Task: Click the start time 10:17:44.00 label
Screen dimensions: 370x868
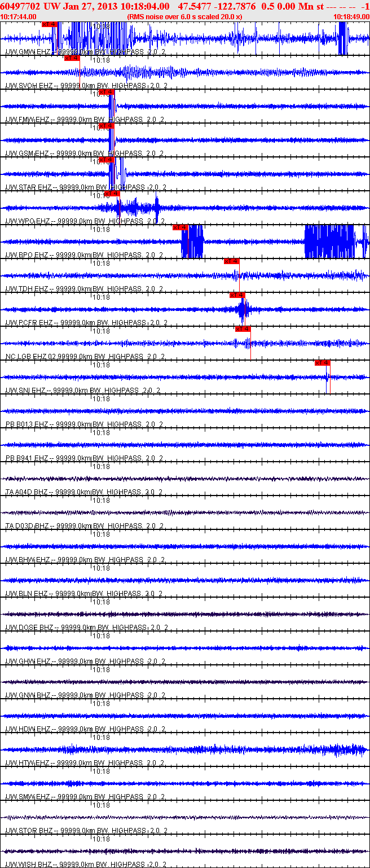Action: click(x=19, y=17)
